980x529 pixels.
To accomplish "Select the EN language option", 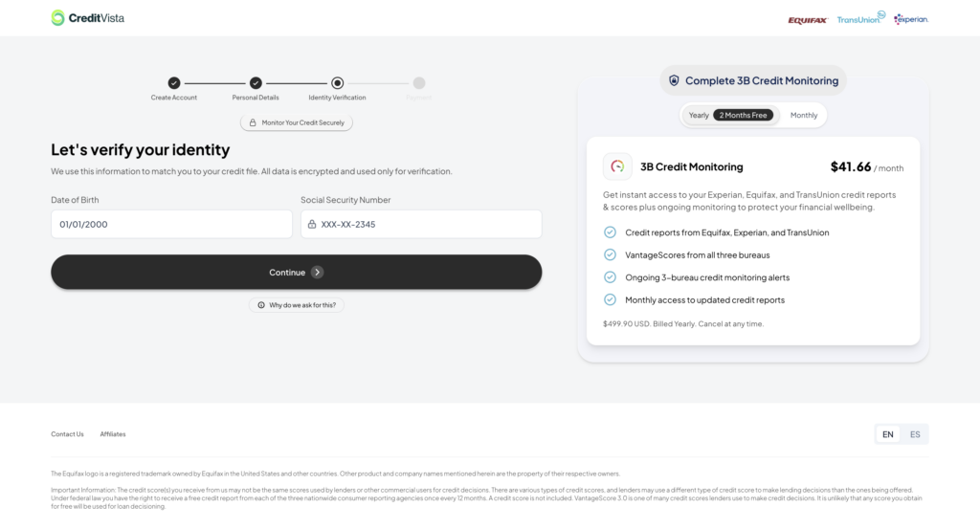I will click(888, 434).
